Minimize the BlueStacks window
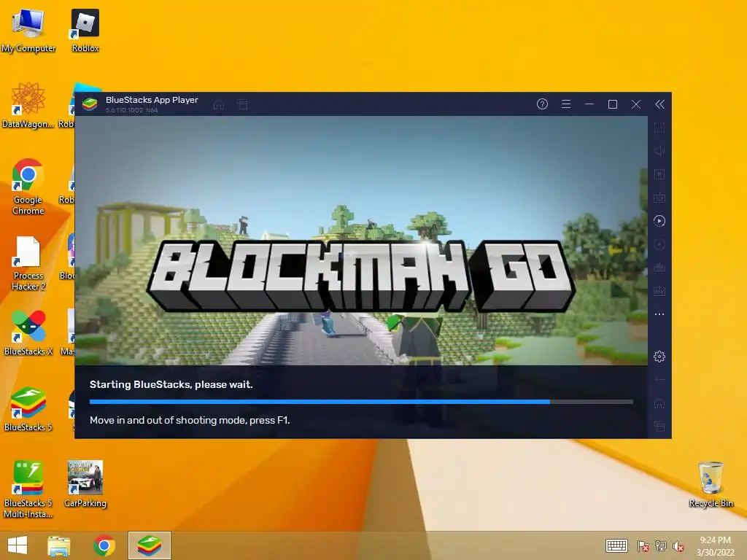Screen dimensions: 747x560 pos(589,104)
